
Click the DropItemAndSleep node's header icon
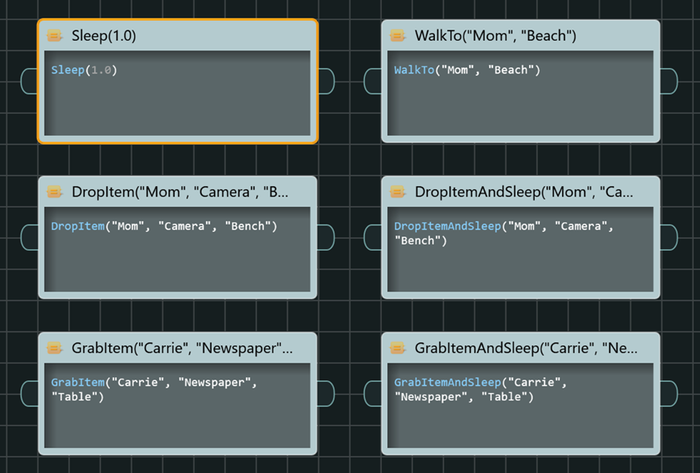click(397, 192)
